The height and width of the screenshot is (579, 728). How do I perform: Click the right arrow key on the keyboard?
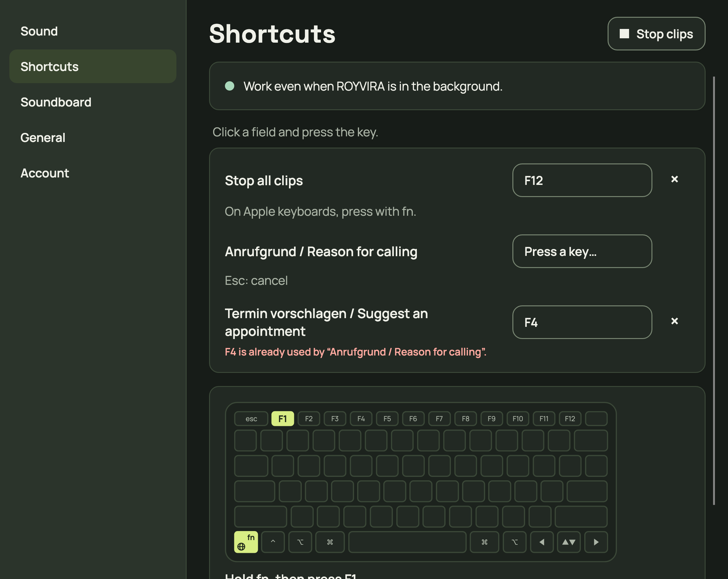(596, 542)
